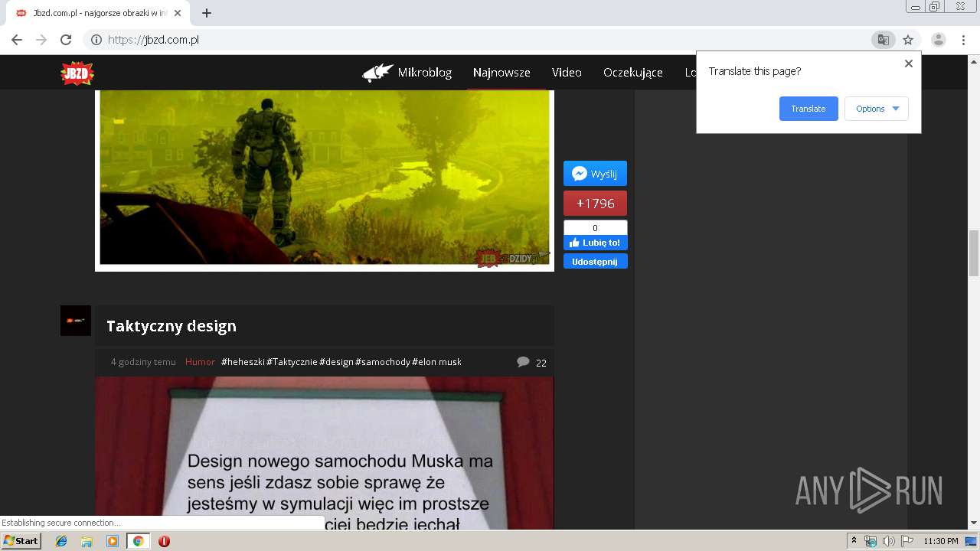Translate this page
Image resolution: width=980 pixels, height=551 pixels.
808,109
